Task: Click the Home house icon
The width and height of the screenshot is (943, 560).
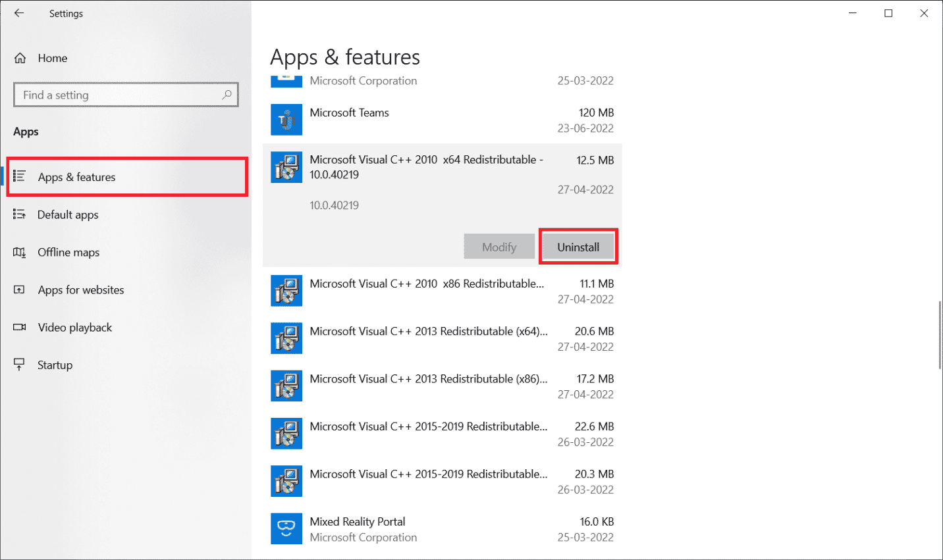Action: (x=20, y=58)
